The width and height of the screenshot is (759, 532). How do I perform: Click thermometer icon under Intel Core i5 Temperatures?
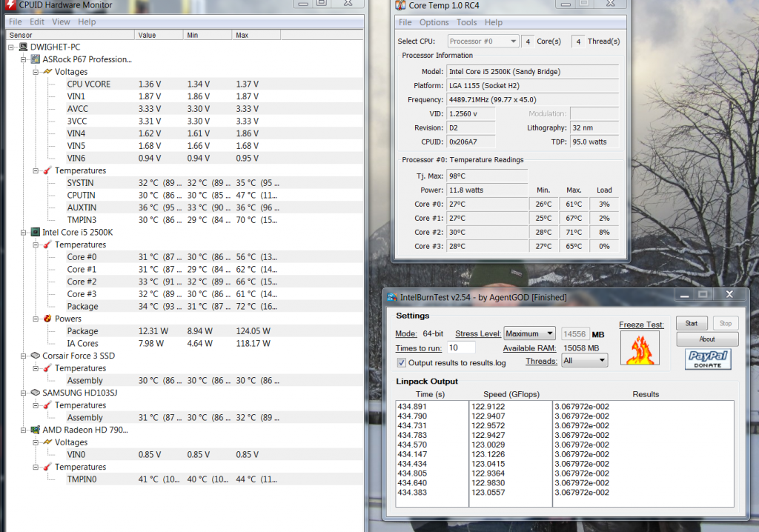(47, 245)
